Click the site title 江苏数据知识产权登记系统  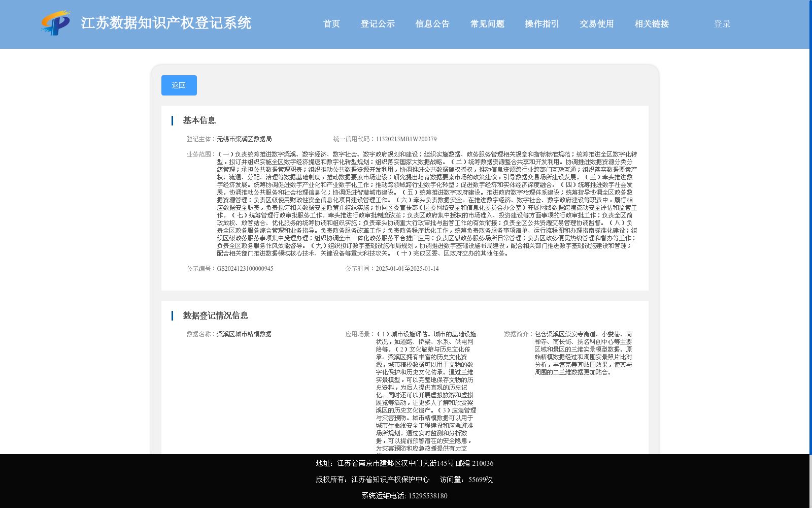(166, 23)
